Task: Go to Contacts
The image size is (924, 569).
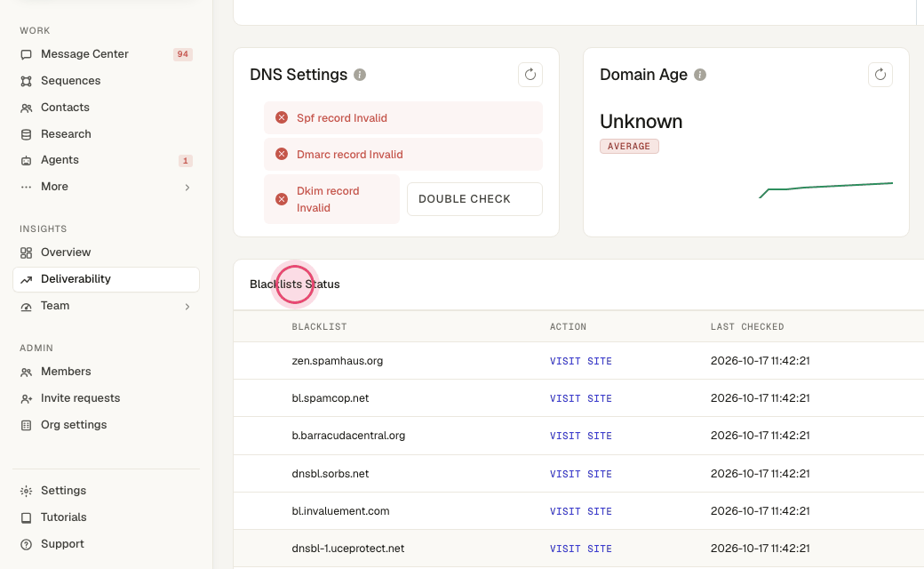Action: click(x=106, y=108)
